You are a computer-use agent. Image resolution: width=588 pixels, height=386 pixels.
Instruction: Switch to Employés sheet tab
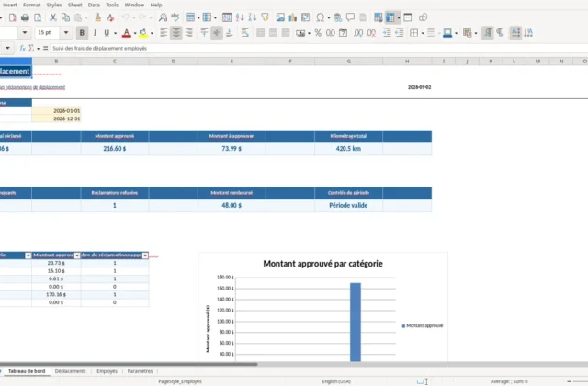(107, 371)
